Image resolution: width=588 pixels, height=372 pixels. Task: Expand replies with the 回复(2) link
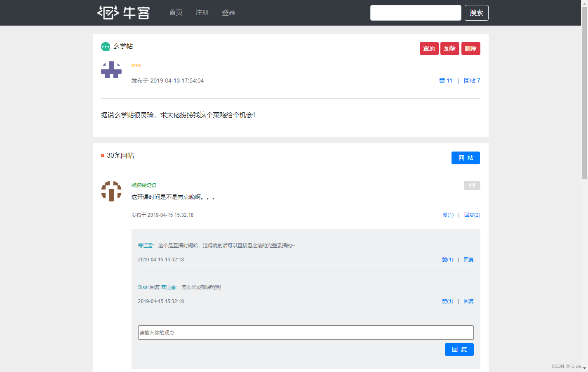(x=472, y=215)
